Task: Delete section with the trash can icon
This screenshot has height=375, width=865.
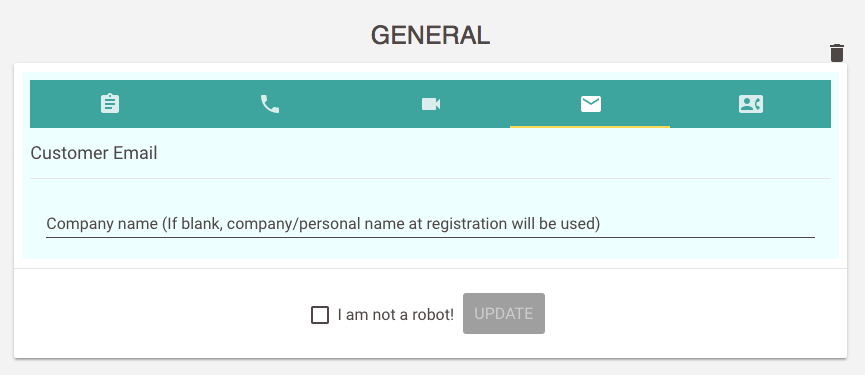Action: pyautogui.click(x=837, y=53)
